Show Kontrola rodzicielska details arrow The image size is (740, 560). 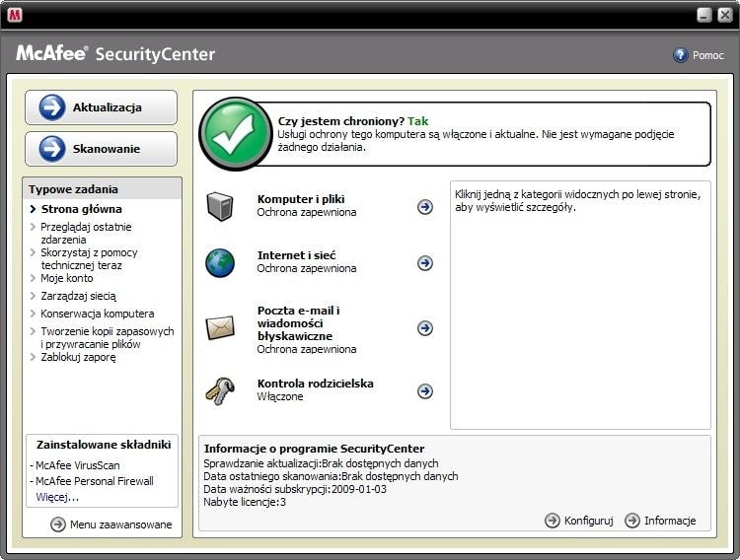425,391
